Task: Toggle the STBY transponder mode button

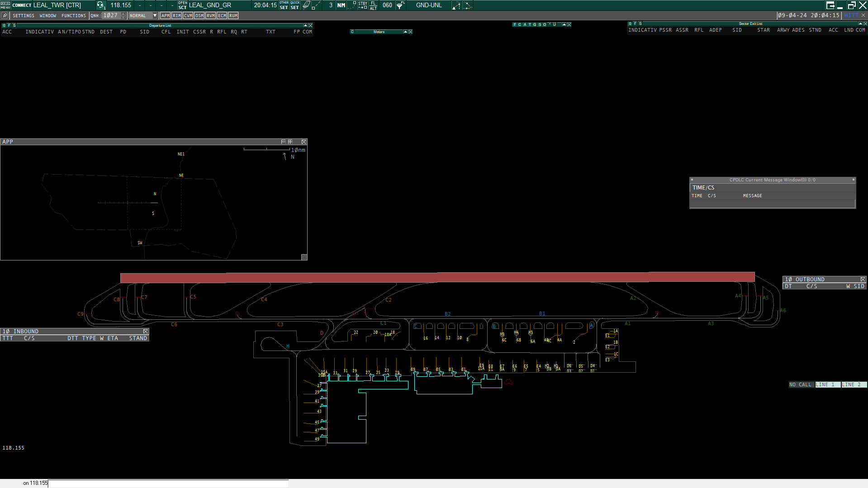Action: coord(363,5)
